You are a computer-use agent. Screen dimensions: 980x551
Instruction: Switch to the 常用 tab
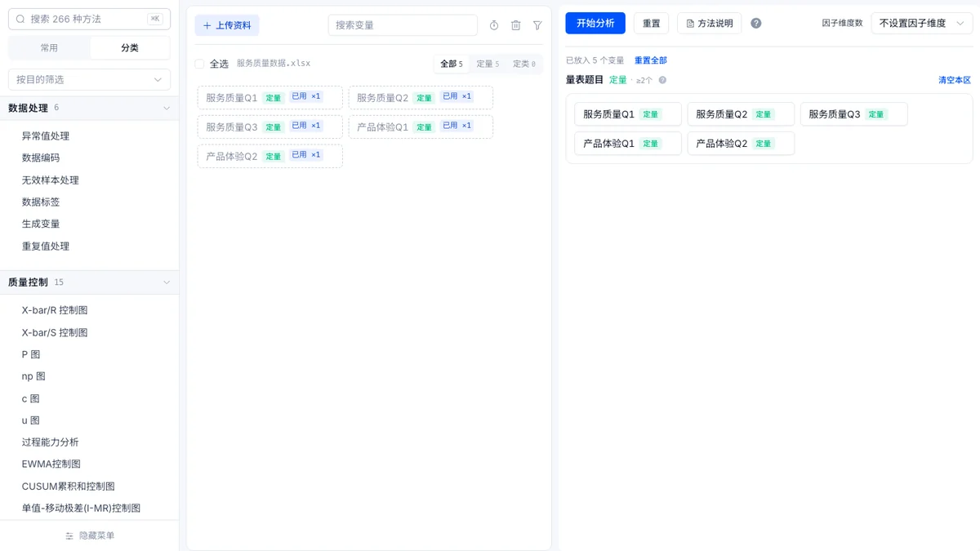click(x=49, y=48)
